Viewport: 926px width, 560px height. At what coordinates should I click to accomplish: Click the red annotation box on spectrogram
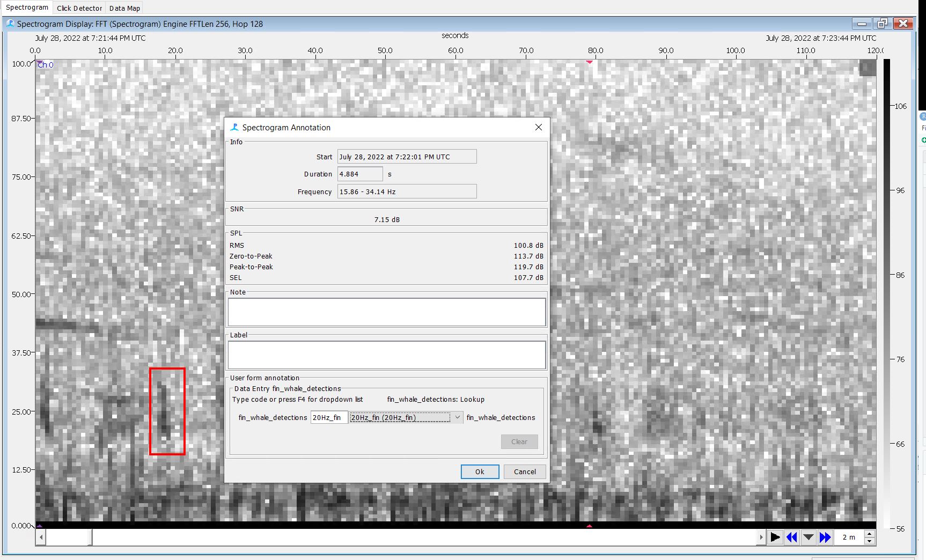[x=167, y=411]
